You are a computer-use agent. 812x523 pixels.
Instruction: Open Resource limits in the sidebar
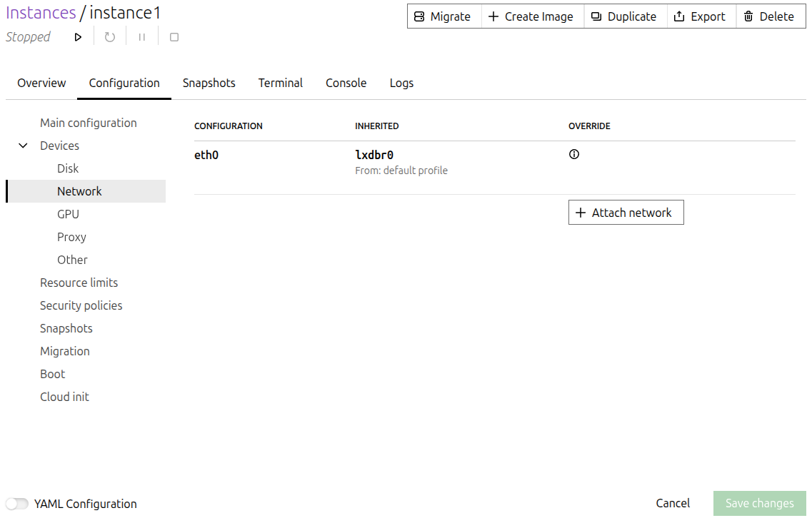(x=79, y=283)
